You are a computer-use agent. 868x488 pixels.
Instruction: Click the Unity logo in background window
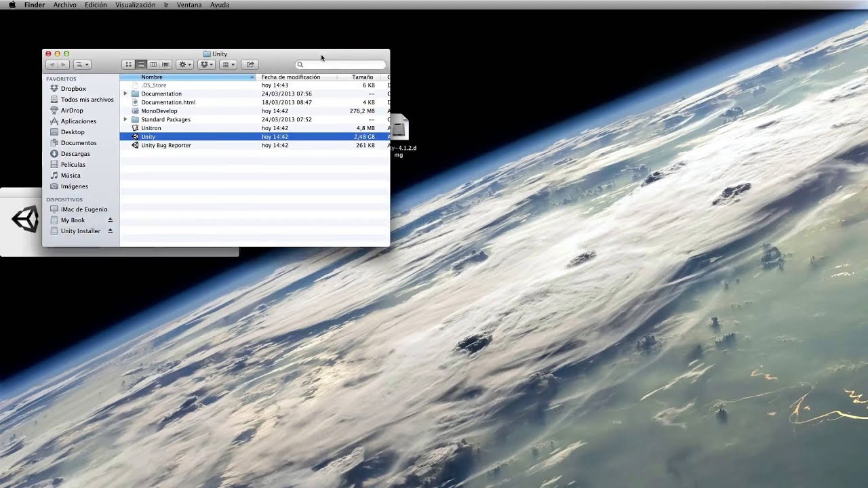click(26, 219)
